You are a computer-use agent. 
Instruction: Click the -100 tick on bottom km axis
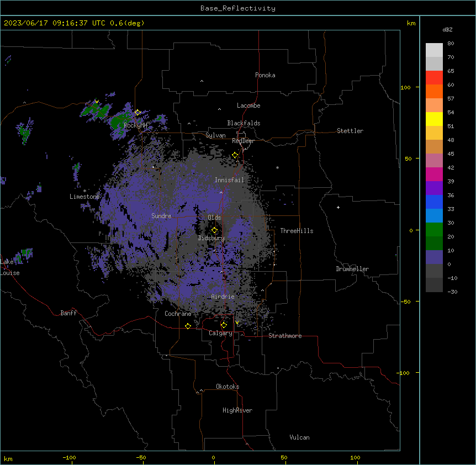click(x=70, y=458)
